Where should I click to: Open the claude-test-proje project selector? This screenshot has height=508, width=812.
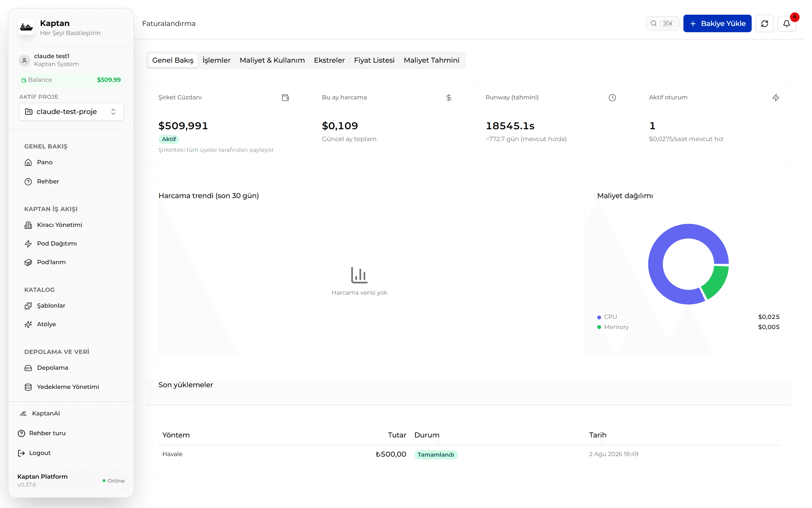click(x=71, y=111)
